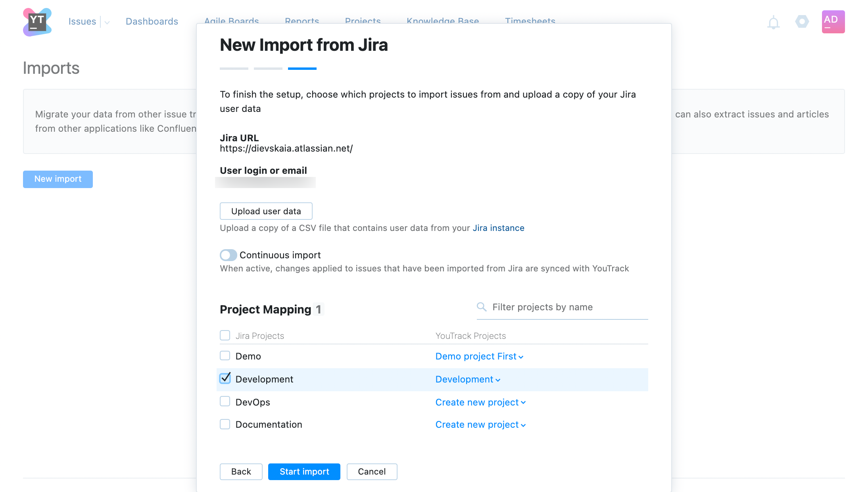Open the Development YouTrack project dropdown
Screen dimensions: 868x492
(x=468, y=379)
